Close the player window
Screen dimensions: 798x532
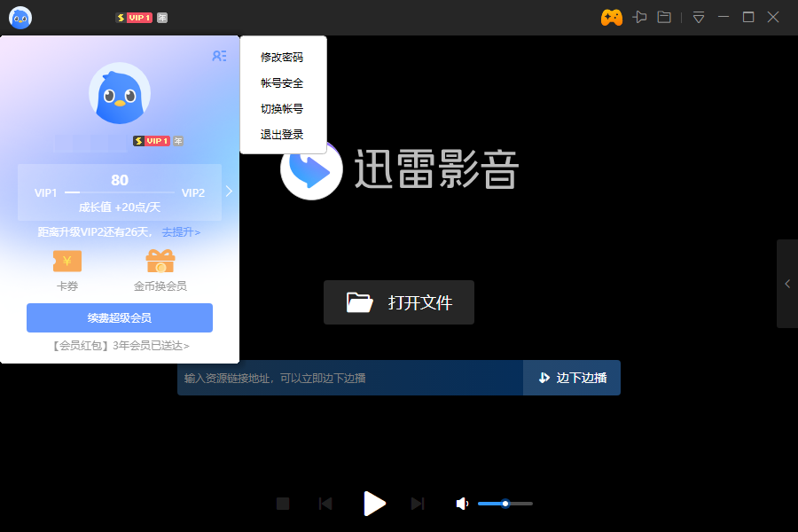pos(773,18)
